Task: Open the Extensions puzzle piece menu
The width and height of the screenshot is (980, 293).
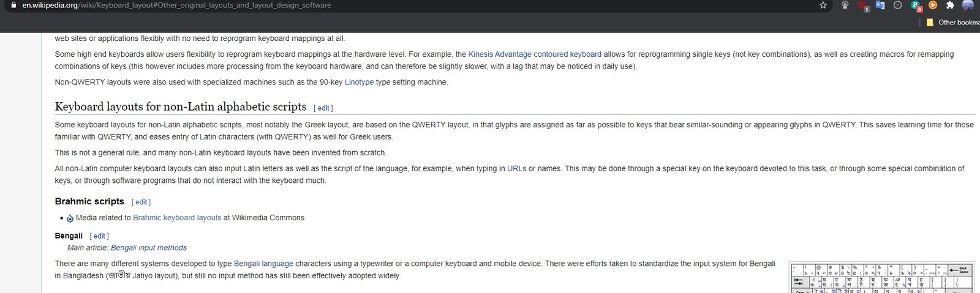Action: pyautogui.click(x=950, y=6)
